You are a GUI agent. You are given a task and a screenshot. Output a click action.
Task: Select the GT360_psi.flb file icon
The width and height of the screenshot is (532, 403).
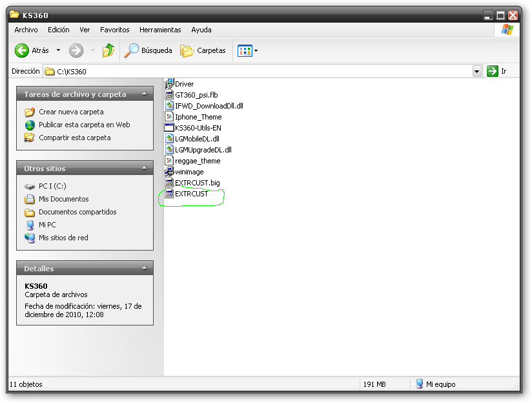point(169,95)
